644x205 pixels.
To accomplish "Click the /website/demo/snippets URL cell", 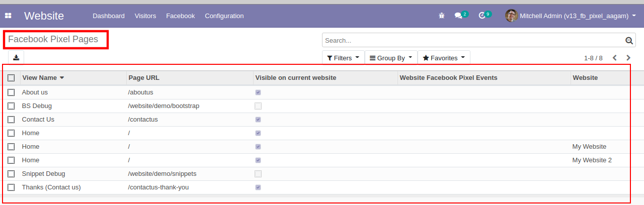I will click(162, 174).
